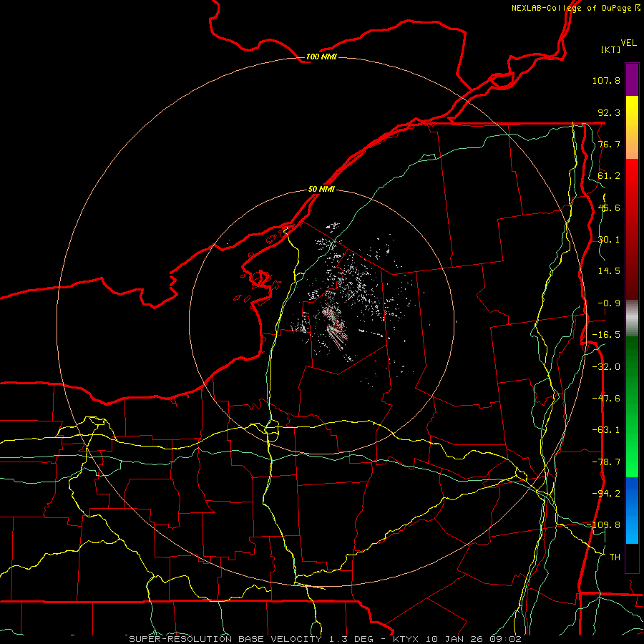Select the -109.8 legend value
Viewport: 644px width, 644px height.
tap(604, 525)
